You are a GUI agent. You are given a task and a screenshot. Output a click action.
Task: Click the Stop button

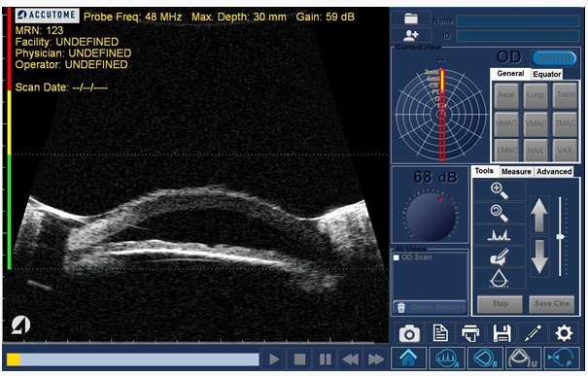tap(500, 304)
